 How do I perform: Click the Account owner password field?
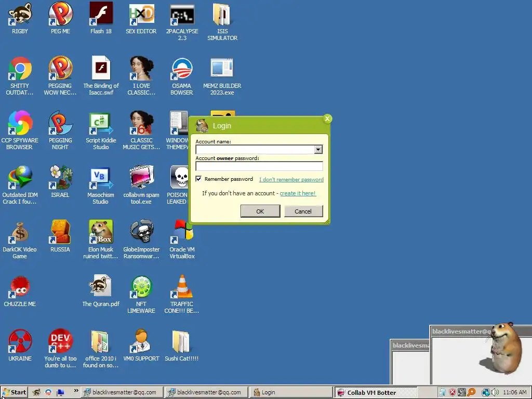tap(259, 166)
